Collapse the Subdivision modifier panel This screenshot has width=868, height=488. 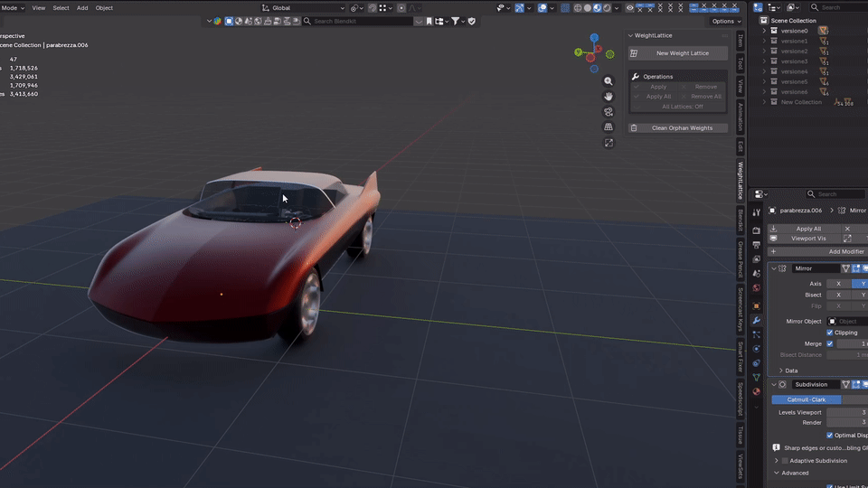pyautogui.click(x=774, y=385)
